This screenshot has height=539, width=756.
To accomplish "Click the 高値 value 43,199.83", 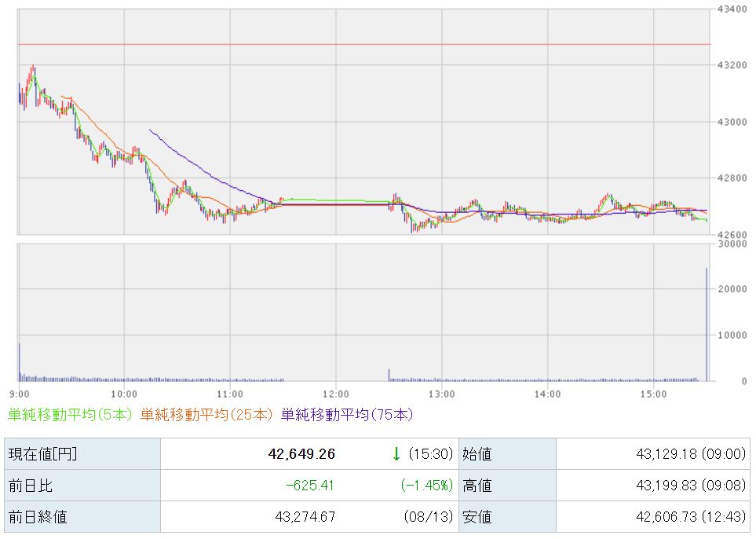I will pos(667,485).
